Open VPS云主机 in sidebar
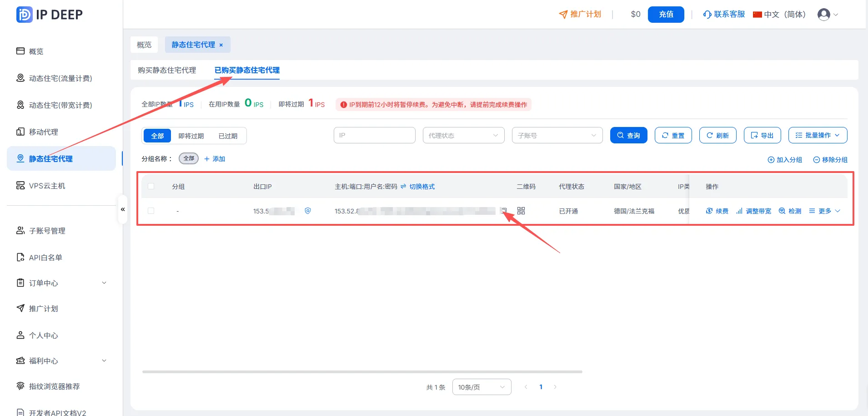868x416 pixels. click(41, 186)
